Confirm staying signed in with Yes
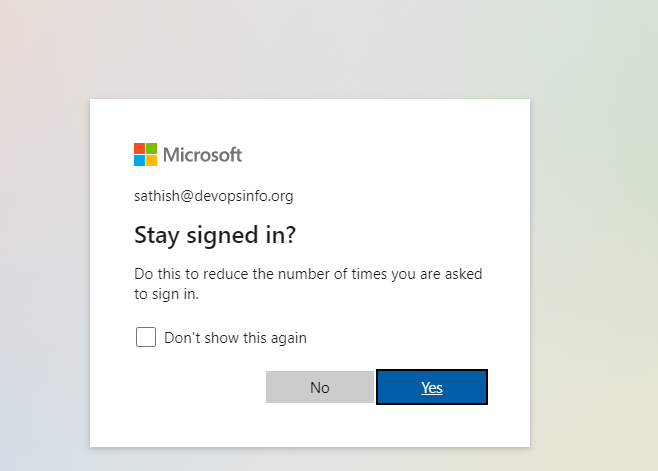Image resolution: width=658 pixels, height=471 pixels. point(432,387)
